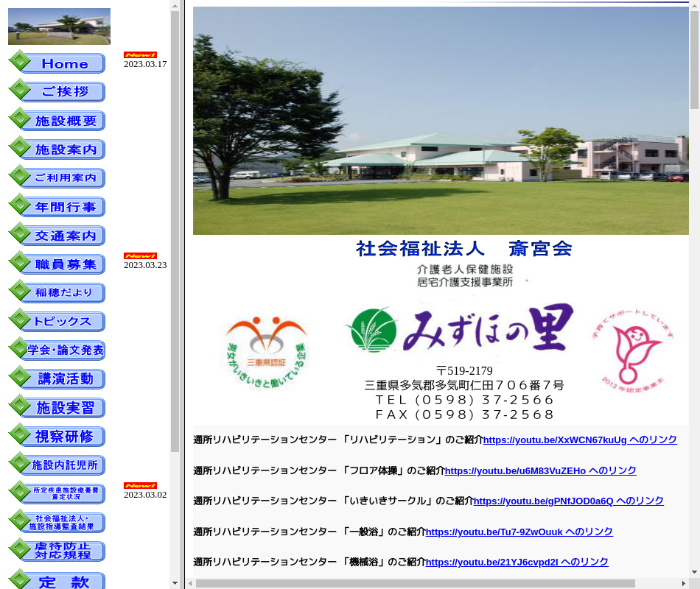The height and width of the screenshot is (589, 700).
Task: Go to 交通案内 access page
Action: (x=57, y=236)
